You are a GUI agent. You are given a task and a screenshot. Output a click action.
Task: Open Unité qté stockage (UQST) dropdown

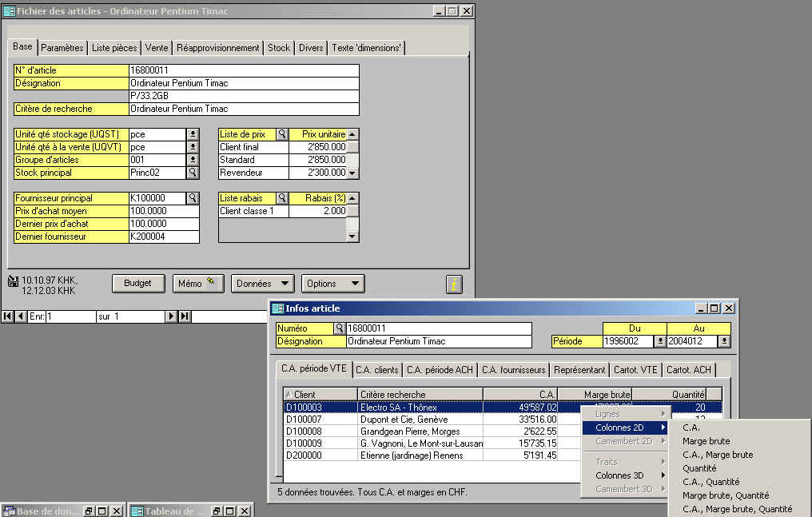(193, 134)
